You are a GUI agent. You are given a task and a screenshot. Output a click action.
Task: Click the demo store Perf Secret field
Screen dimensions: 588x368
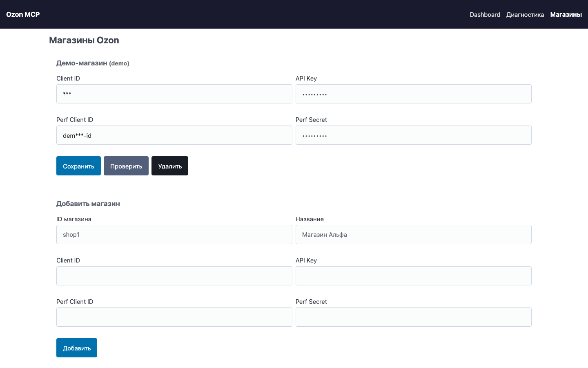pos(414,135)
